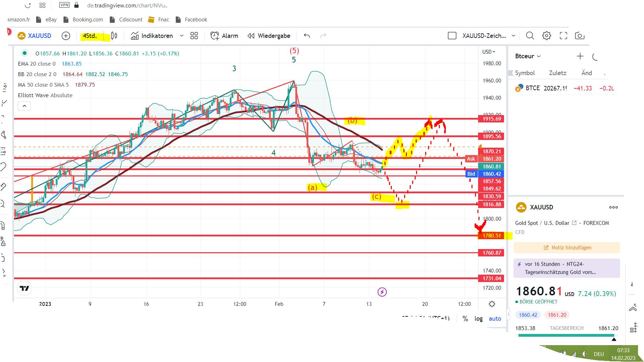Click Notiz hinzufügen button
The height and width of the screenshot is (362, 644).
(x=567, y=248)
